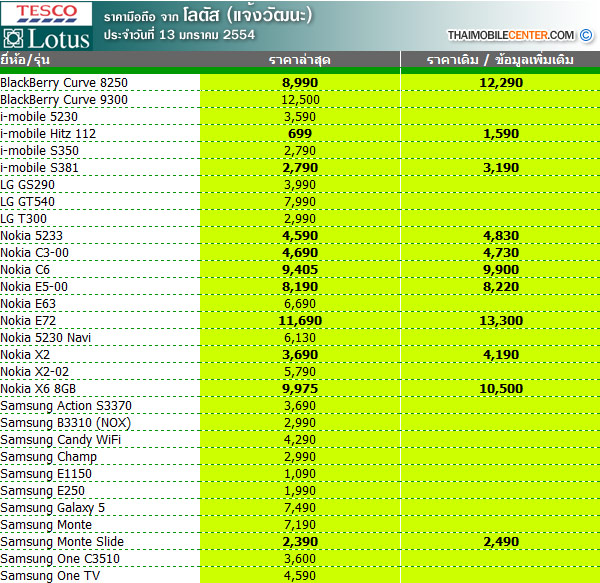
Task: Click the 2,390 price value
Action: pyautogui.click(x=300, y=542)
